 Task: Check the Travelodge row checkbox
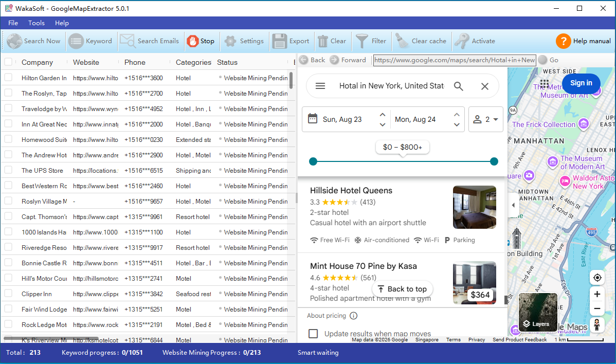tap(8, 108)
